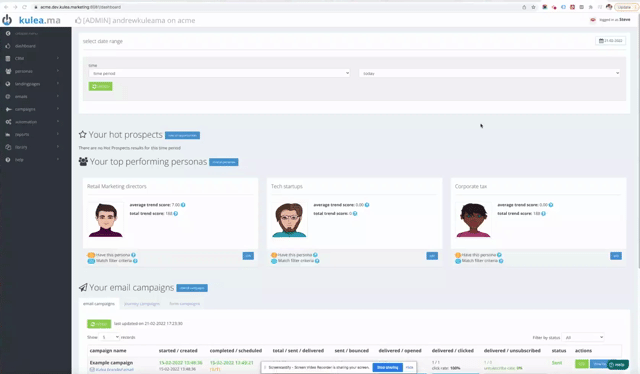The height and width of the screenshot is (374, 640).
Task: Click the library sidebar icon
Action: pyautogui.click(x=8, y=147)
